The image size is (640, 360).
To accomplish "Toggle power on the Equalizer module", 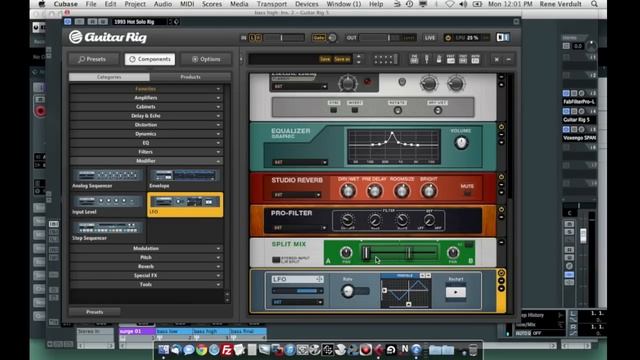I will (501, 127).
